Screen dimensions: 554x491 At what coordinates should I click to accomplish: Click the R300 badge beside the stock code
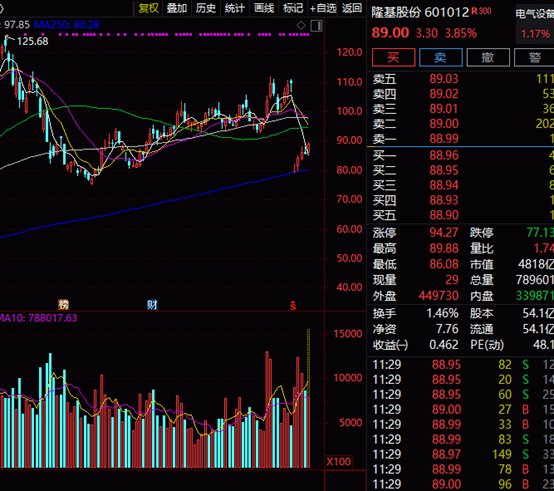(482, 11)
